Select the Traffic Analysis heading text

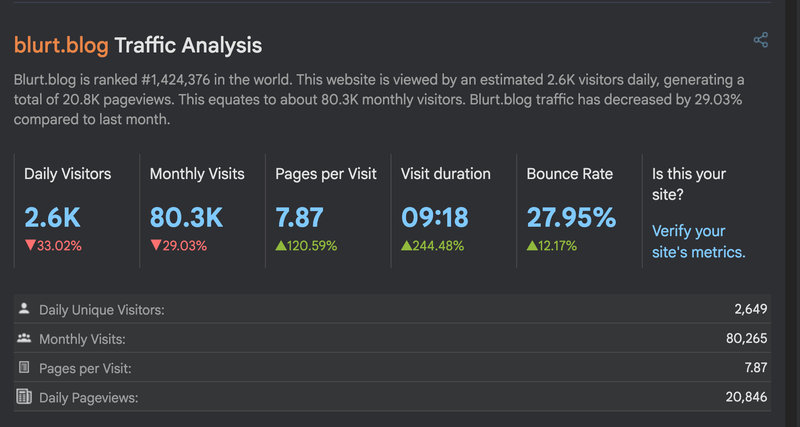coord(188,45)
